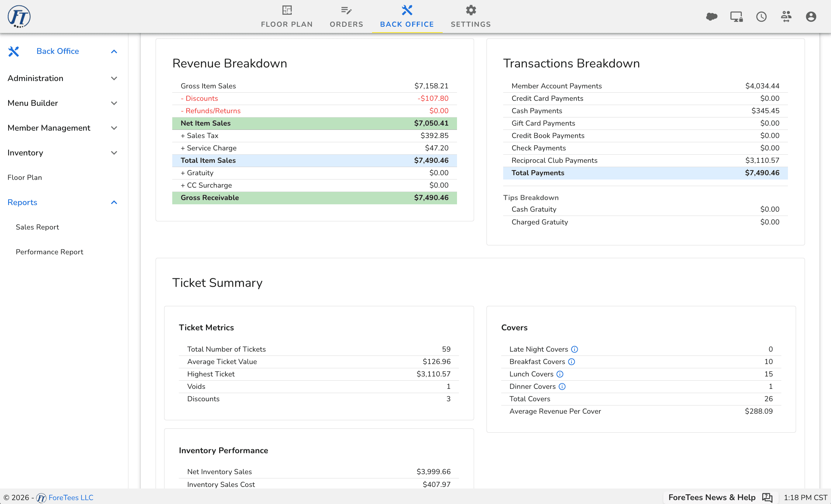Click Late Night Covers info icon
This screenshot has height=504, width=831.
point(575,349)
